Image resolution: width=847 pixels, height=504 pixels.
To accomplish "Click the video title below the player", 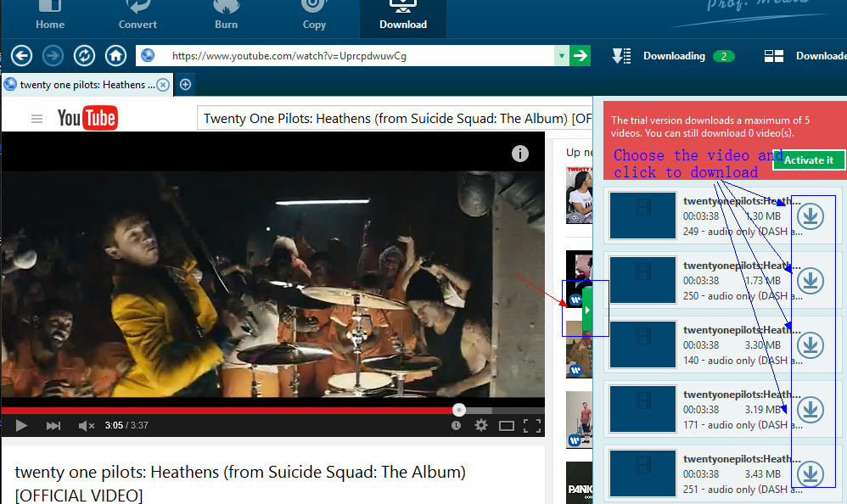I will pyautogui.click(x=240, y=484).
